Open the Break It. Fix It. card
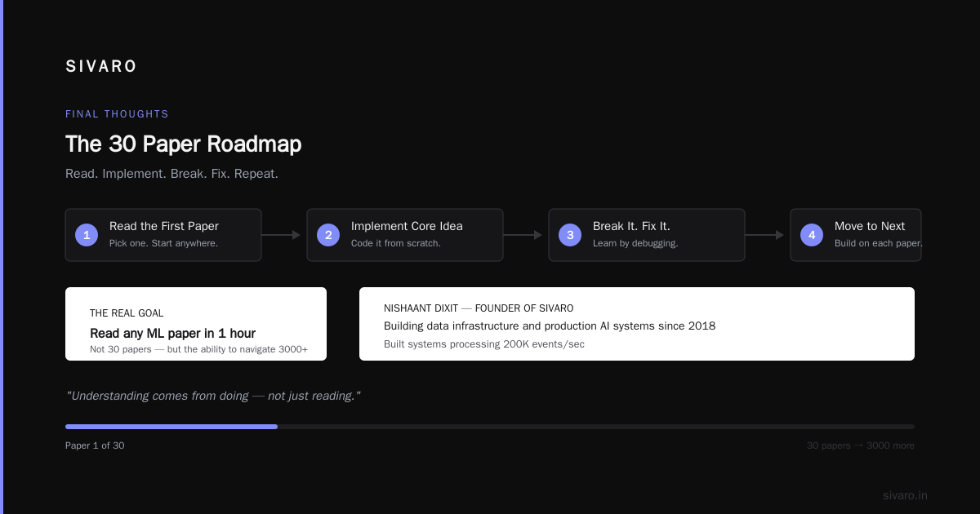980x514 pixels. pos(647,235)
